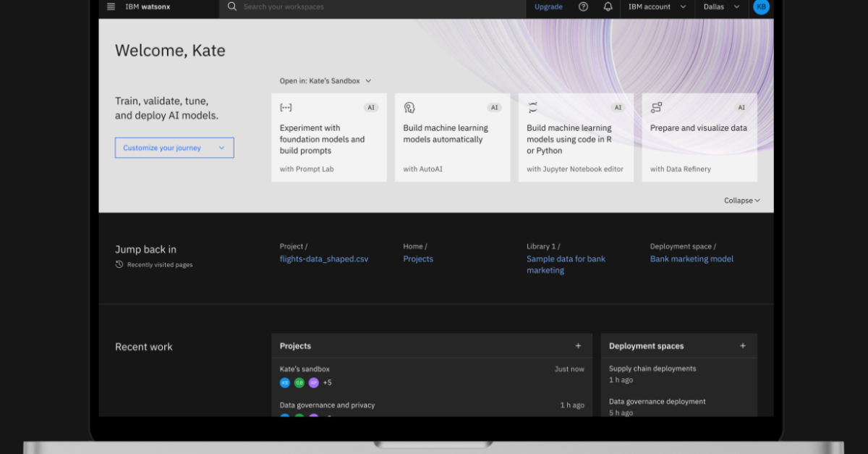Click the AutoAI card icon
This screenshot has width=868, height=454.
[409, 107]
